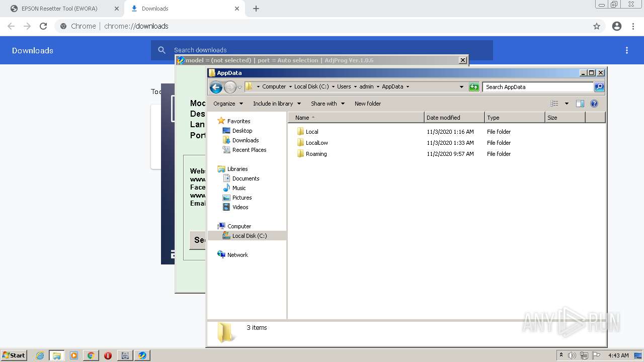Click the Explorer Help icon
The width and height of the screenshot is (644, 362).
594,104
